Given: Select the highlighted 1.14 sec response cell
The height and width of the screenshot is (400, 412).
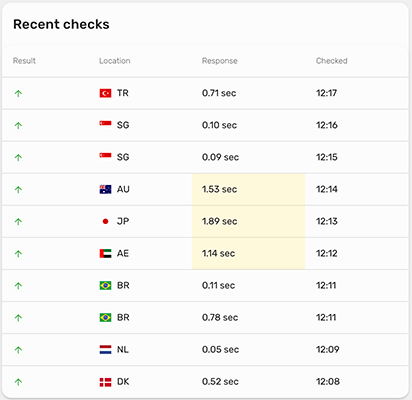Looking at the screenshot, I should click(x=248, y=253).
